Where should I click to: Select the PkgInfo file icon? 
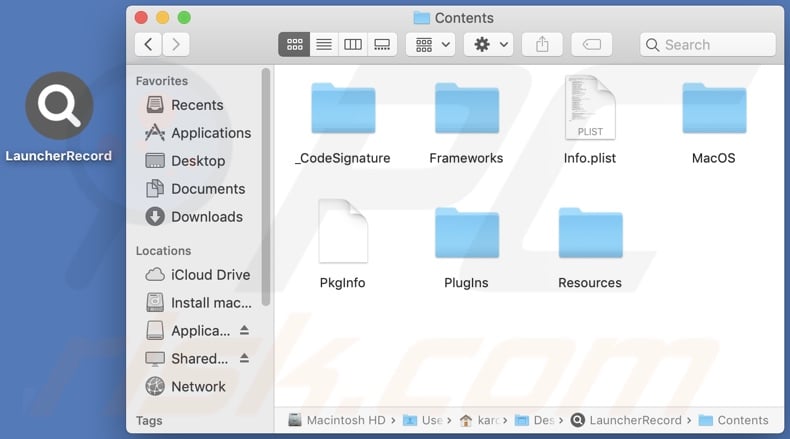point(343,231)
